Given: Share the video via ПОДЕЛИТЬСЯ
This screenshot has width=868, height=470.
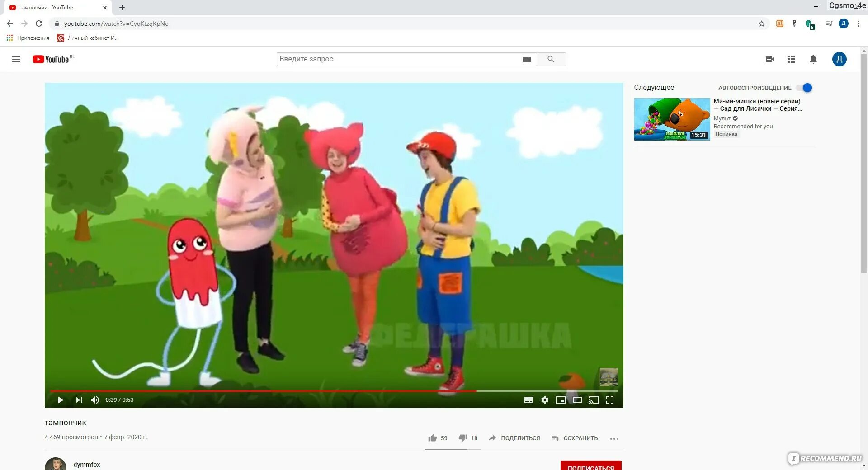Looking at the screenshot, I should [514, 438].
